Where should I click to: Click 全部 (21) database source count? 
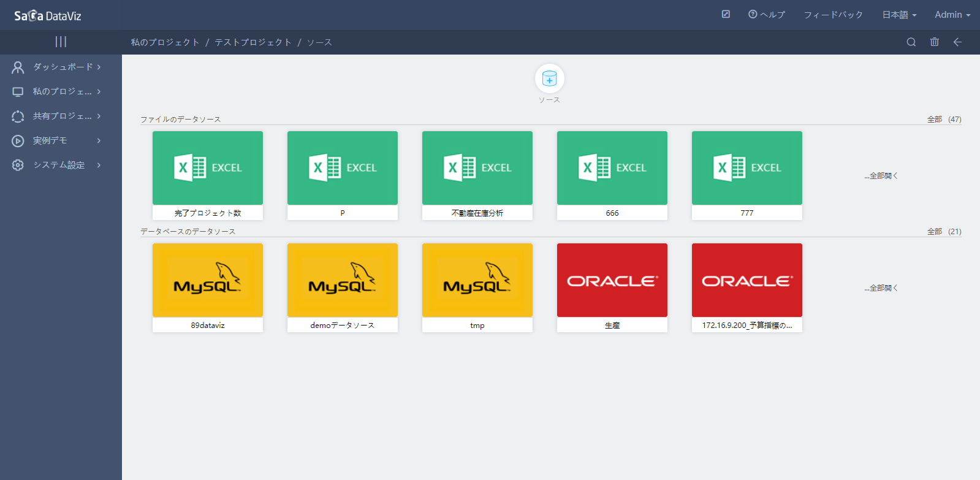tap(944, 232)
